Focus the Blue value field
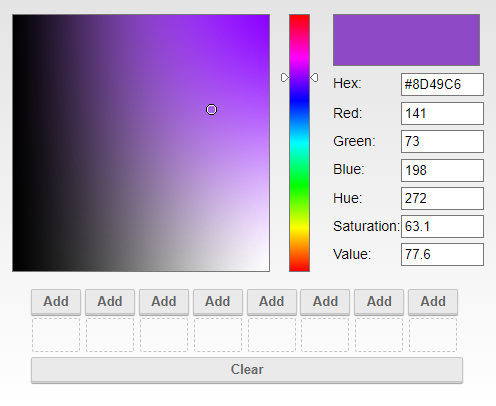496x406 pixels. (442, 170)
